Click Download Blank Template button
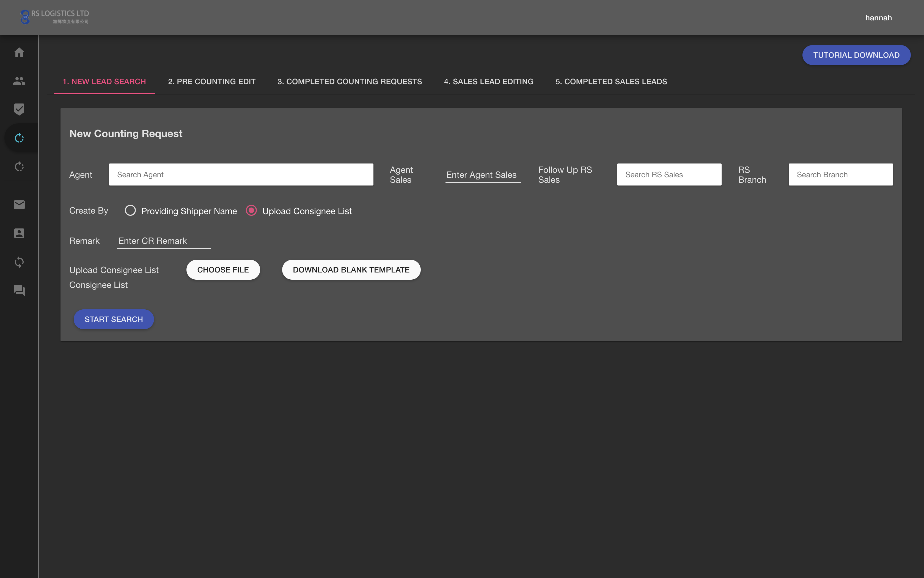The height and width of the screenshot is (578, 924). pos(351,270)
